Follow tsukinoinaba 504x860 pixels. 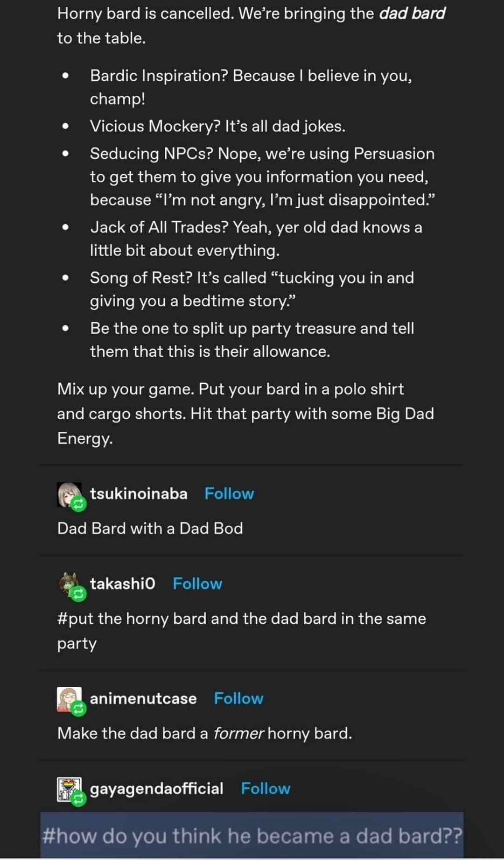tap(229, 493)
